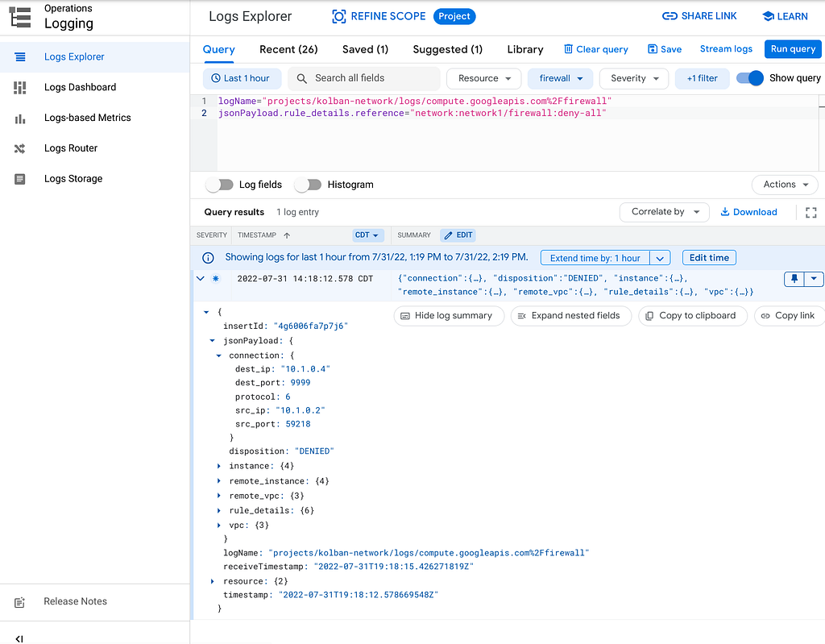Switch to the Query tab

pos(219,49)
